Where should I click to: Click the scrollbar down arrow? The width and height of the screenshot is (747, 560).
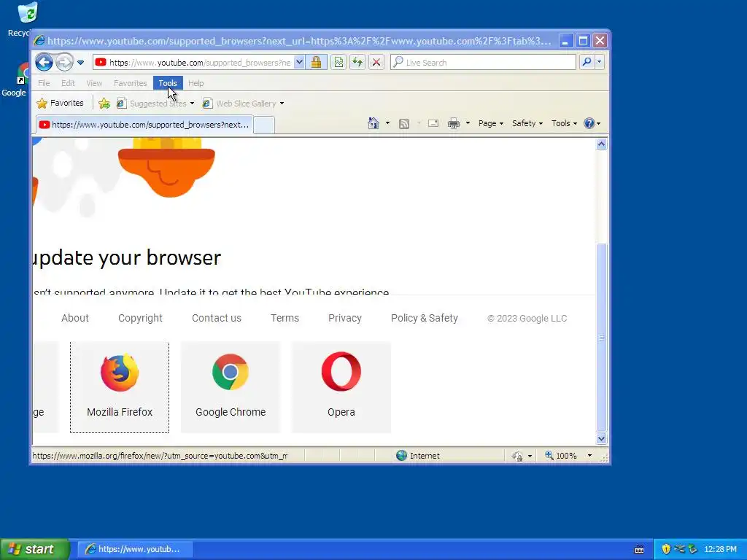tap(601, 438)
